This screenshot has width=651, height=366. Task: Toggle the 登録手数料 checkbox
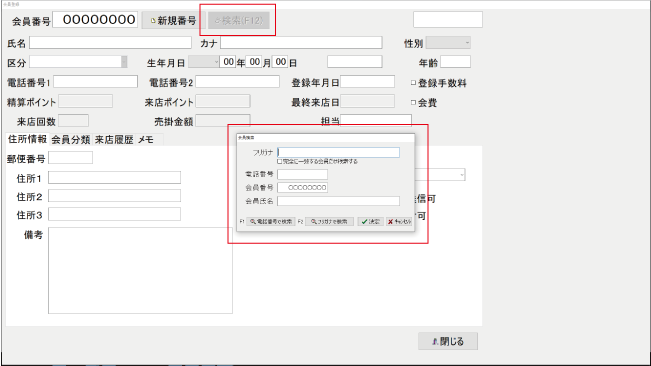413,83
